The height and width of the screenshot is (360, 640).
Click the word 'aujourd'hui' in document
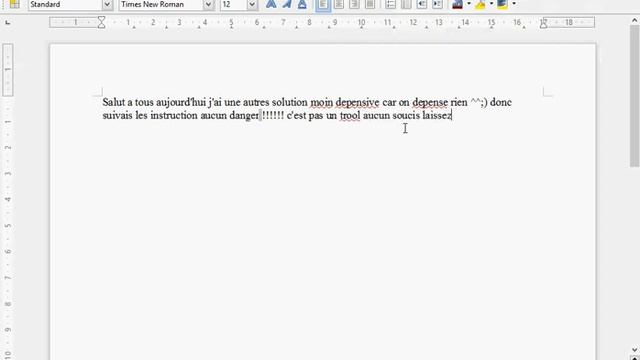tap(181, 102)
